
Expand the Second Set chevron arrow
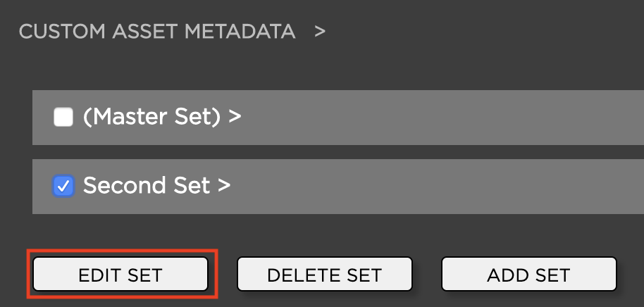click(x=224, y=186)
